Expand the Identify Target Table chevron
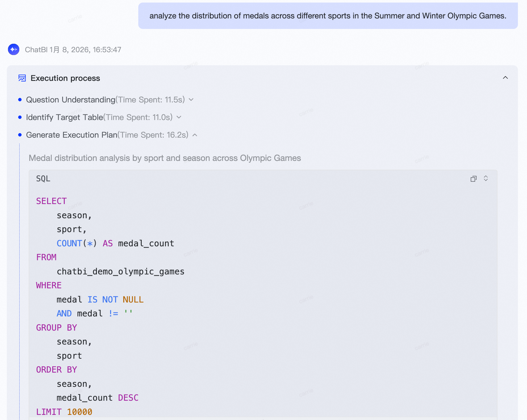 click(x=179, y=117)
